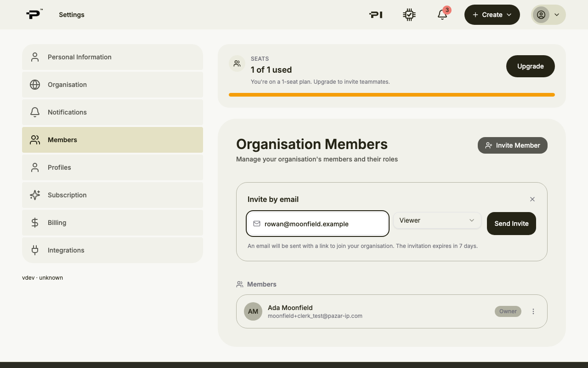The image size is (588, 368).
Task: Click the globe icon beside Organisation
Action: coord(35,85)
